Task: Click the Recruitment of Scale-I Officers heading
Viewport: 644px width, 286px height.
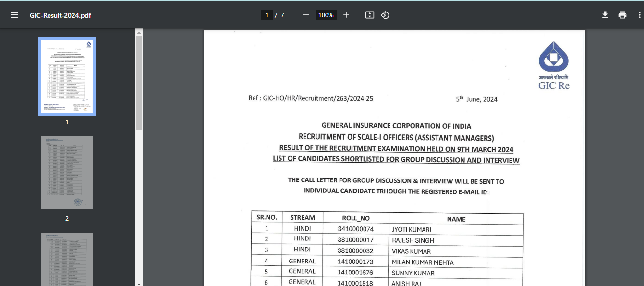Action: pyautogui.click(x=396, y=137)
